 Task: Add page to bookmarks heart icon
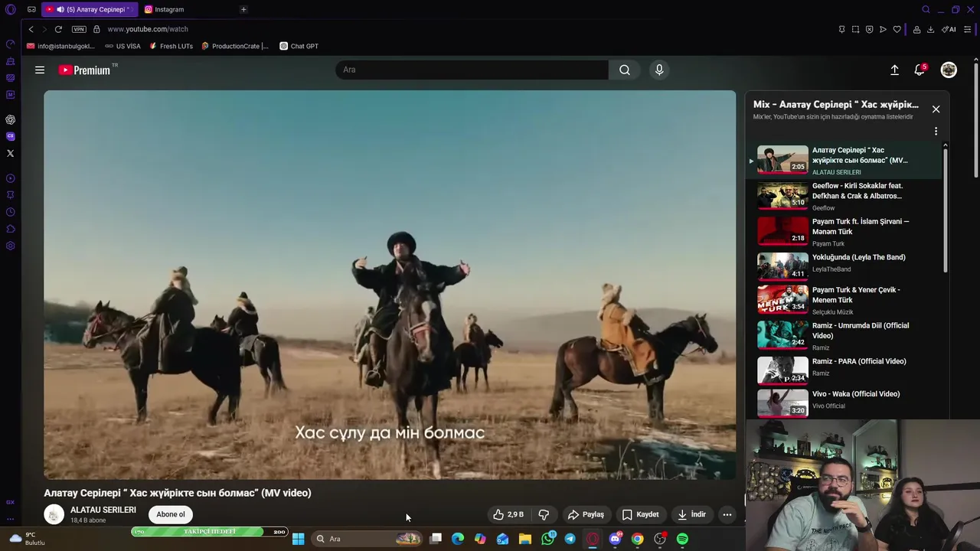tap(897, 29)
